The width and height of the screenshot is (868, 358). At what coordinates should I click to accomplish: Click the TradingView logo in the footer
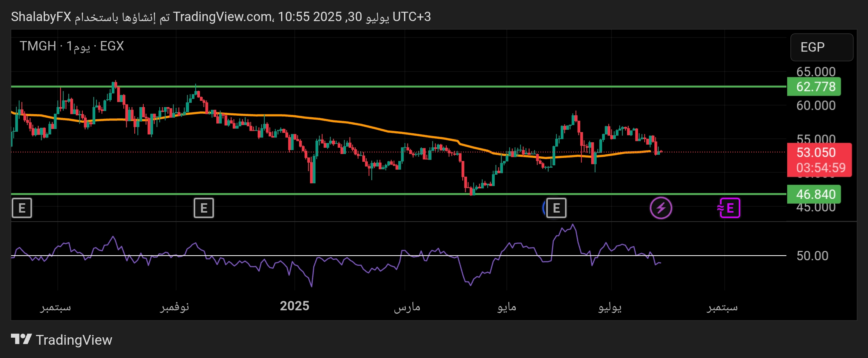(61, 340)
